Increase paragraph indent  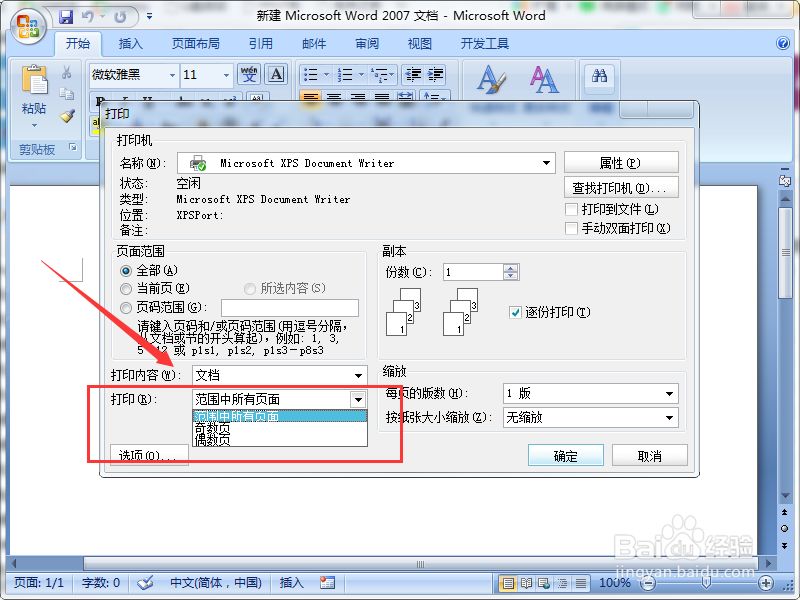pyautogui.click(x=435, y=75)
